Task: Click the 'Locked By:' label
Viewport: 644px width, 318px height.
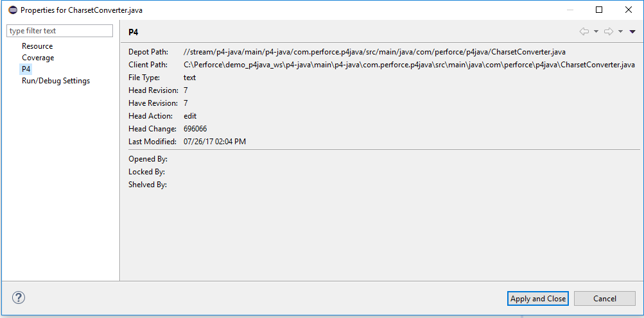Action: click(x=146, y=172)
